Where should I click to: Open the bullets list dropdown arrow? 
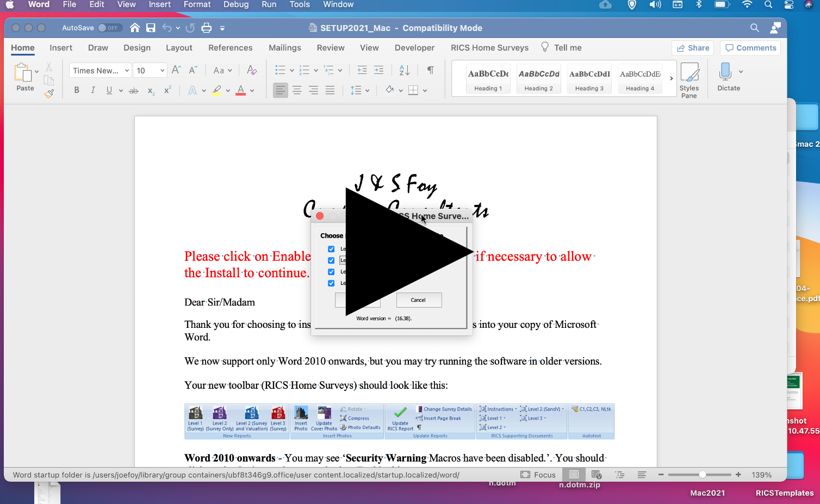[291, 70]
